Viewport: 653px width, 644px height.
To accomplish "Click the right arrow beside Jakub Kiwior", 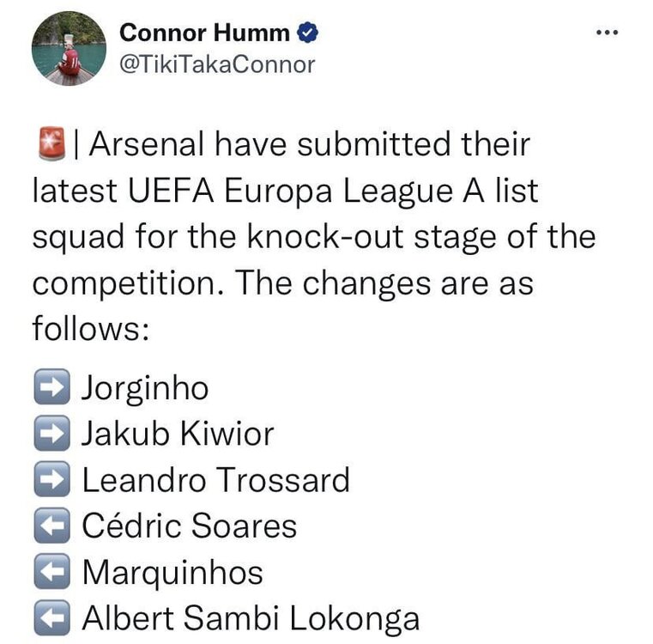I will point(51,434).
